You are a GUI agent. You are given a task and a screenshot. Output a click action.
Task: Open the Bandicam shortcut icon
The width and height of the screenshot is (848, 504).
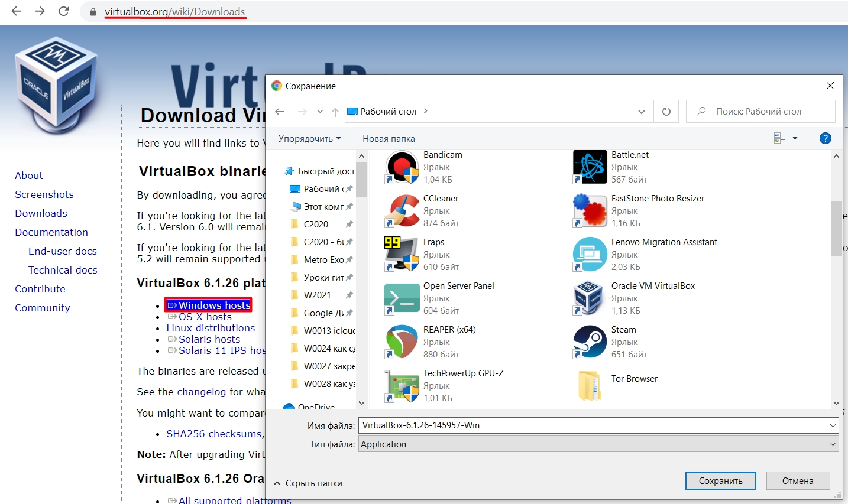(402, 167)
